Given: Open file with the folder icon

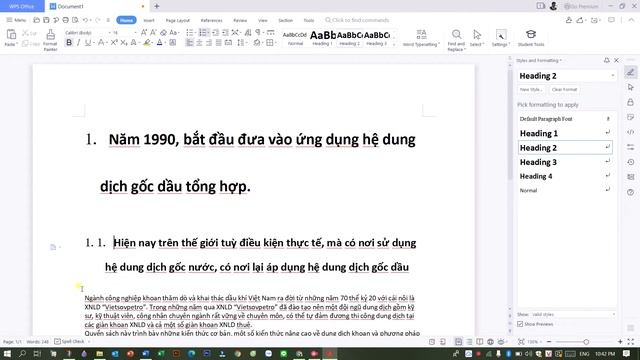Looking at the screenshot, I should pos(36,20).
